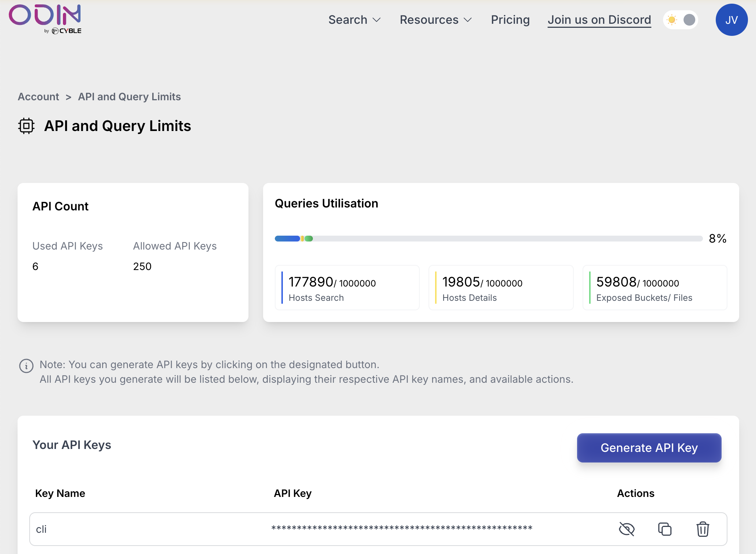Screen dimensions: 756x554
Task: Select the Exposed Buckets/ Files card
Action: pos(654,288)
